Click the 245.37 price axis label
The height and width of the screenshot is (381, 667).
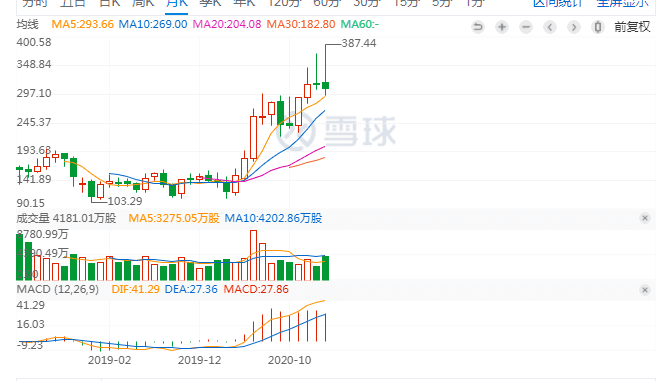pyautogui.click(x=34, y=122)
